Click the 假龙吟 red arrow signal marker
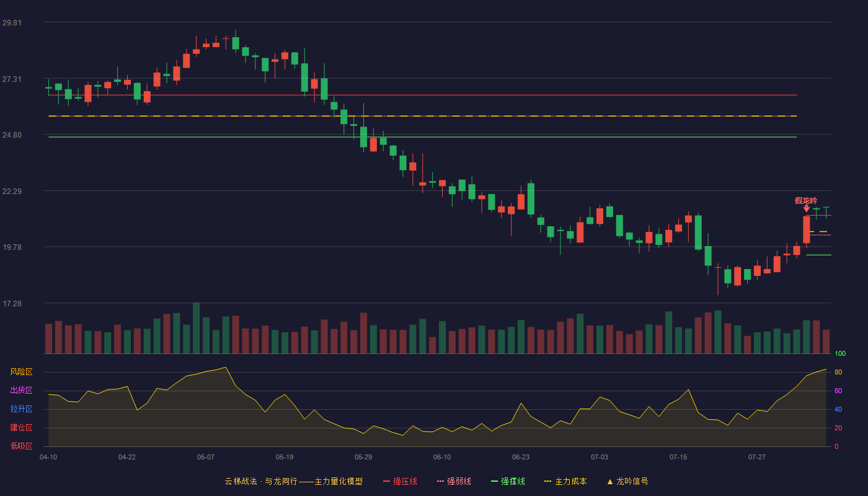This screenshot has width=868, height=496. [x=806, y=208]
